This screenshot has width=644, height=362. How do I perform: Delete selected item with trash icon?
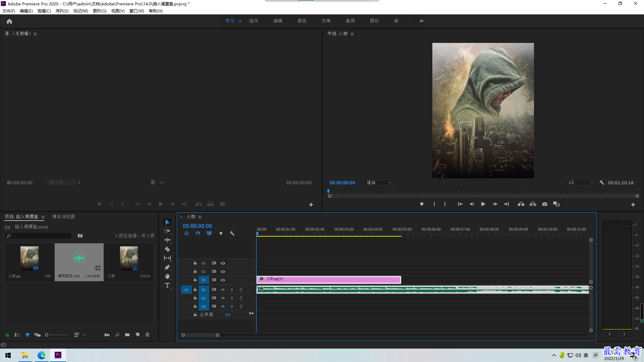[x=147, y=335]
